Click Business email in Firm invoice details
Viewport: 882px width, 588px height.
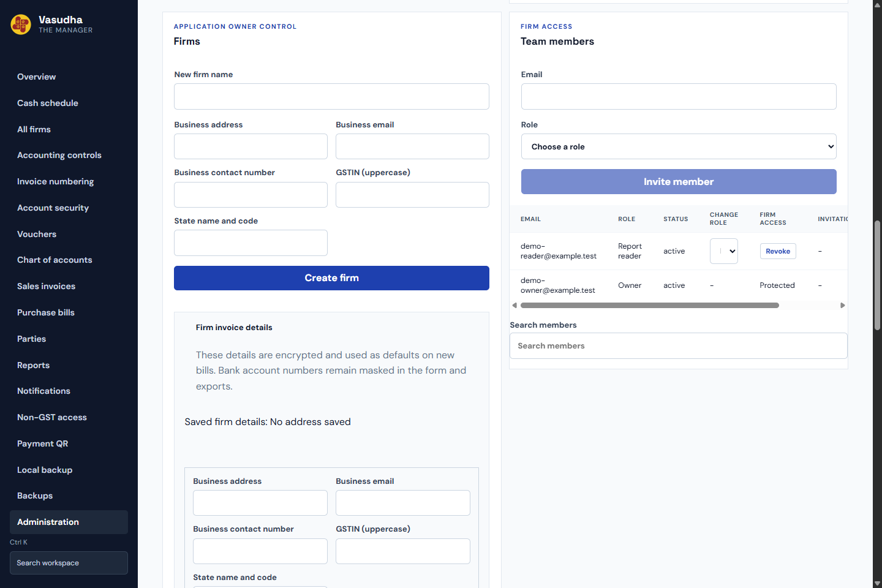tap(403, 503)
